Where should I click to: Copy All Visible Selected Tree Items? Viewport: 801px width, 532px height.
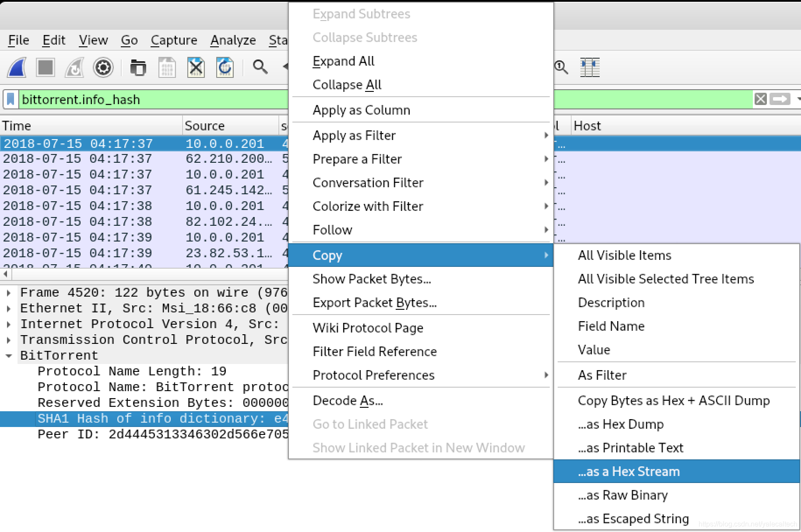pos(676,279)
